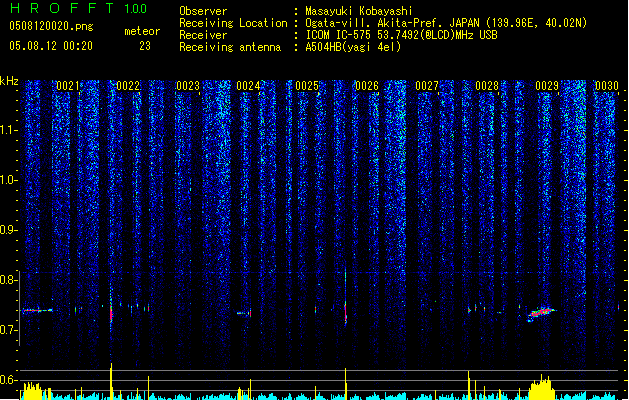
Task: Click the horizontal echo before 0021
Action: tap(37, 310)
